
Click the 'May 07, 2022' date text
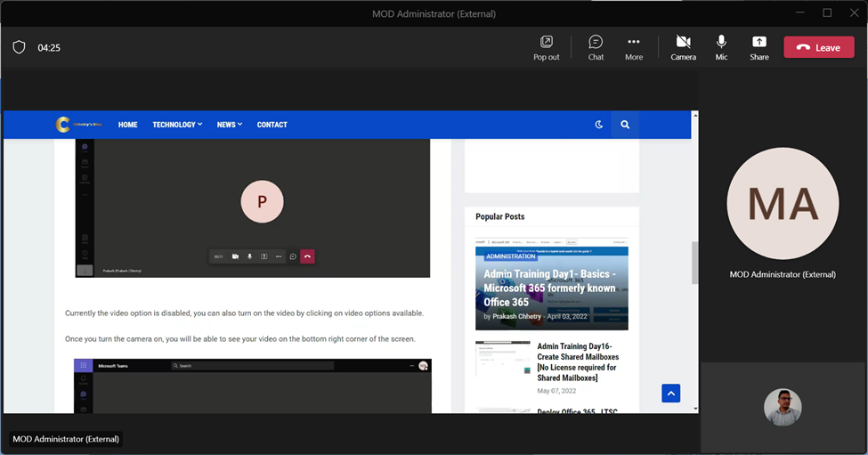tap(556, 391)
